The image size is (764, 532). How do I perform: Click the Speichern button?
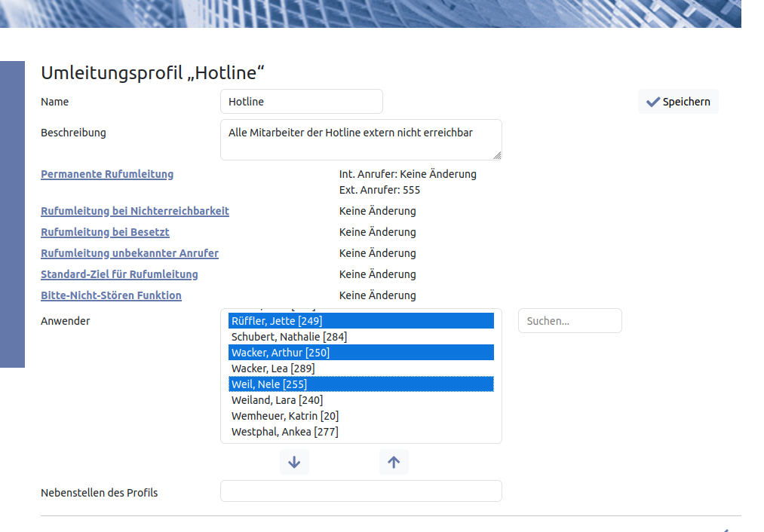(678, 102)
